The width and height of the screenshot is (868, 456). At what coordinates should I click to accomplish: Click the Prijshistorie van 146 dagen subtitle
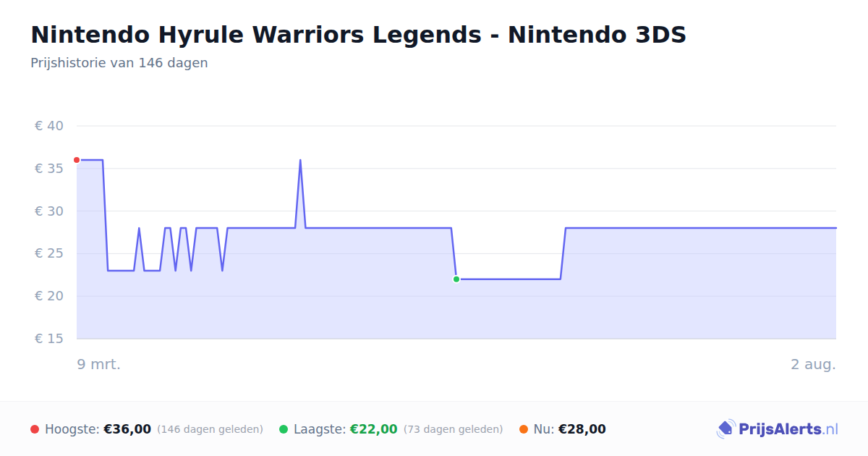click(119, 63)
